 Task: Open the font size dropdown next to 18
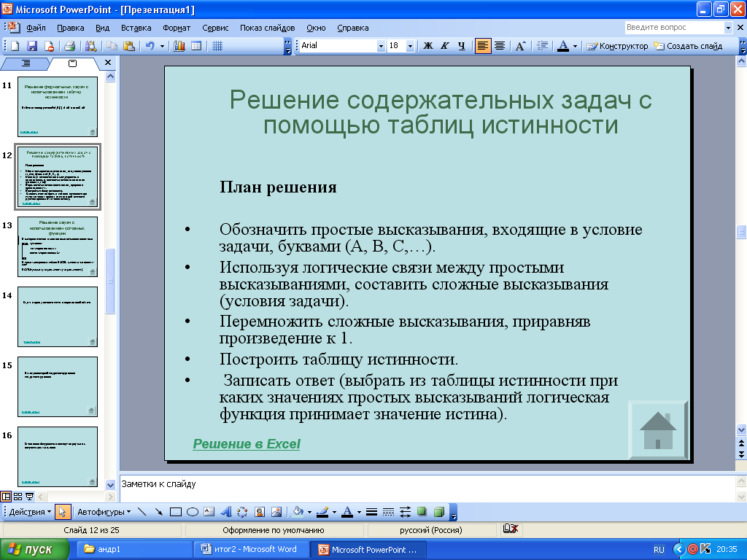coord(410,46)
